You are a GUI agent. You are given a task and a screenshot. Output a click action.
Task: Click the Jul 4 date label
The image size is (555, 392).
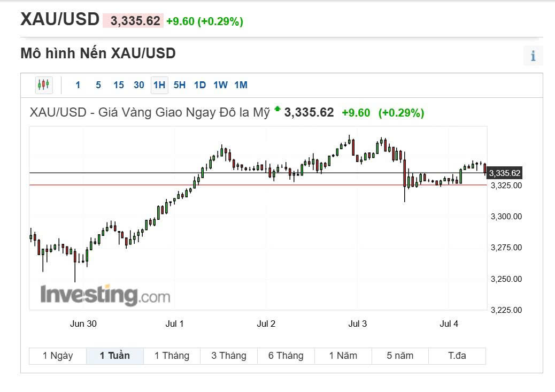449,324
